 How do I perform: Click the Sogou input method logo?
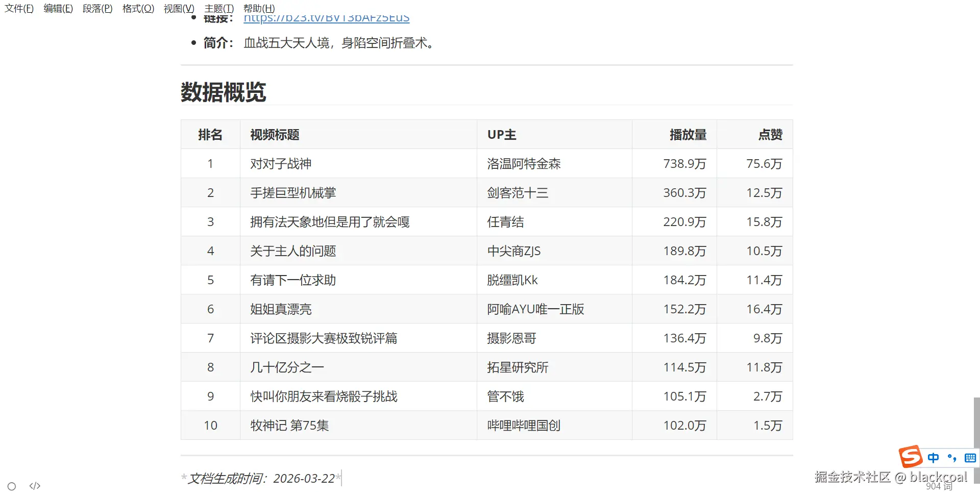tap(911, 457)
